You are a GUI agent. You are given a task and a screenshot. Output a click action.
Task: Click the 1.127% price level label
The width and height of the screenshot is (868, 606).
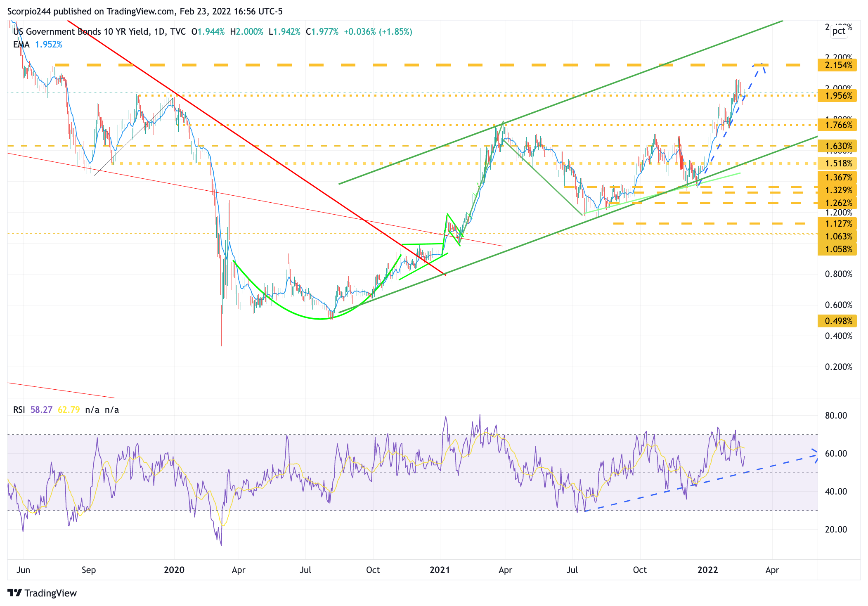click(838, 224)
